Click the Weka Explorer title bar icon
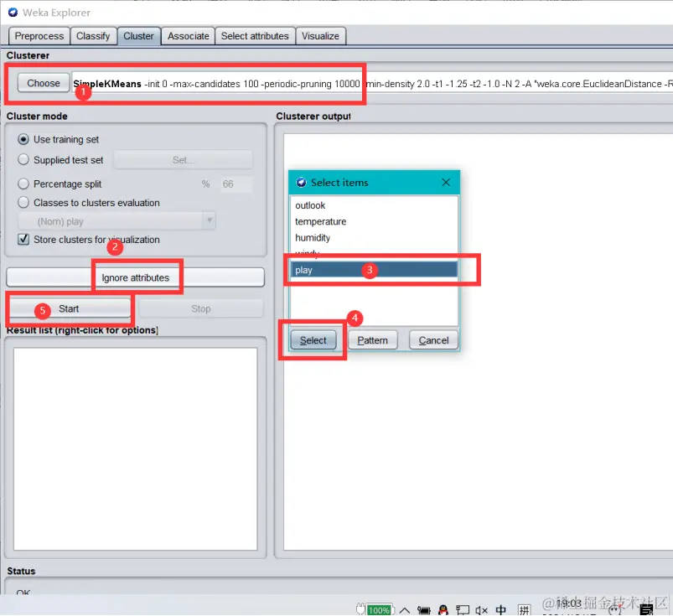 (13, 13)
